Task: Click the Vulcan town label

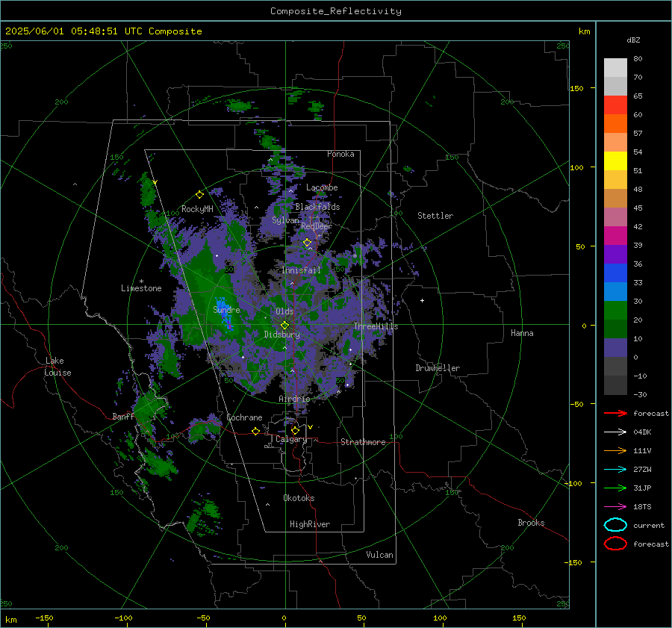Action: pos(379,555)
